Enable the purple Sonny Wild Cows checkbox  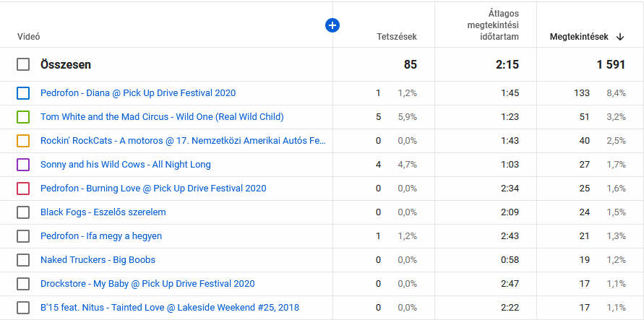point(23,165)
